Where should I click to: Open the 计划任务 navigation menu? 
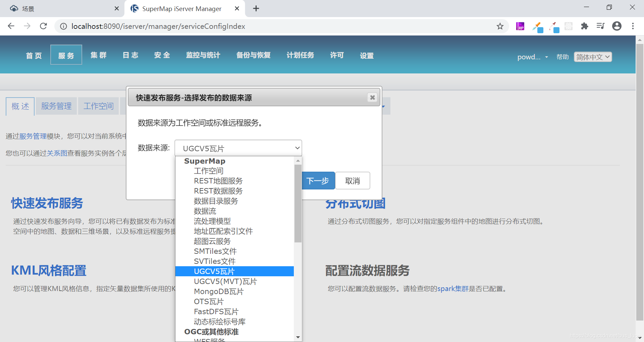pyautogui.click(x=300, y=55)
